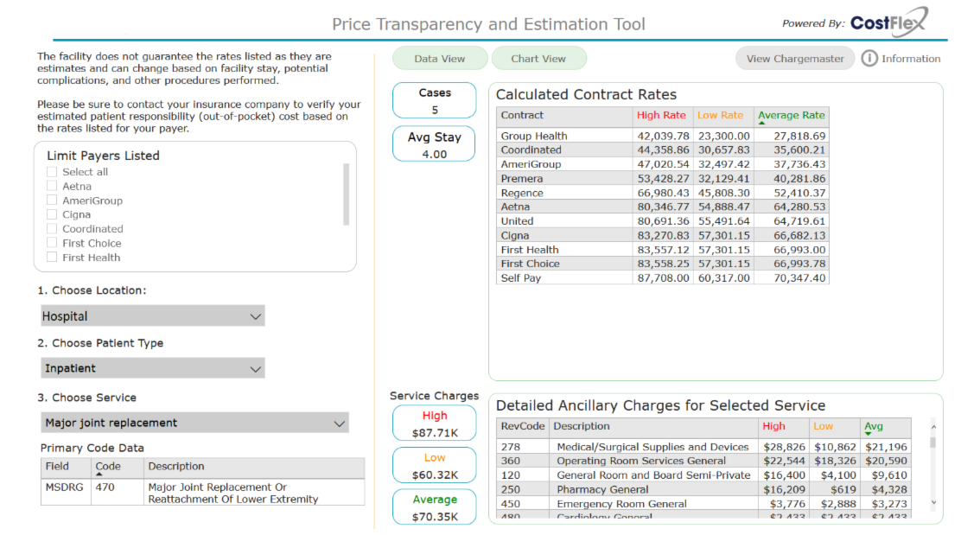Screen dimensions: 980x535
Task: Click the Information circle icon
Action: [869, 59]
